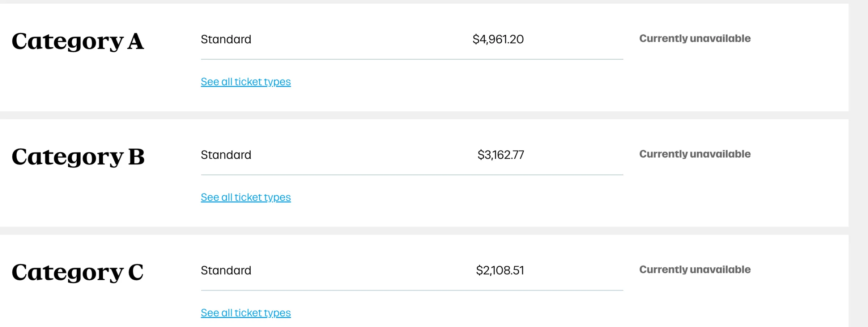Screen dimensions: 868x327
Task: Click the Category A heading
Action: coord(78,41)
